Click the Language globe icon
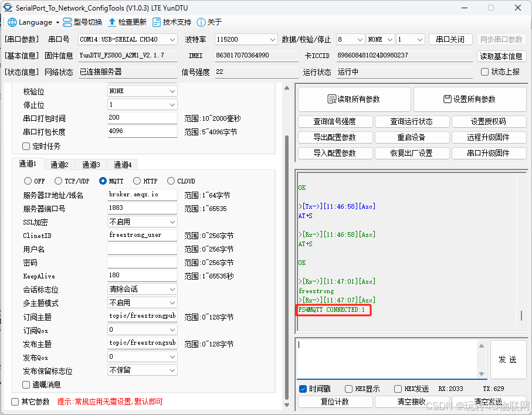 (12, 22)
